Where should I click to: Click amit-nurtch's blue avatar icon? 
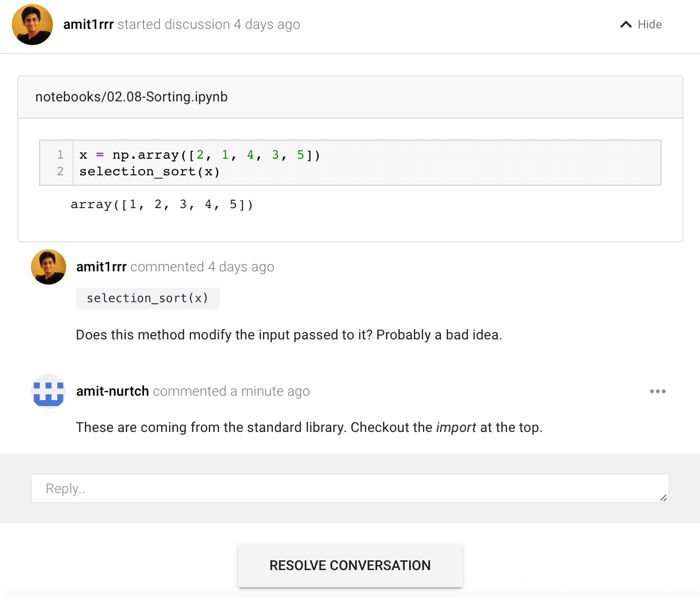coord(48,391)
